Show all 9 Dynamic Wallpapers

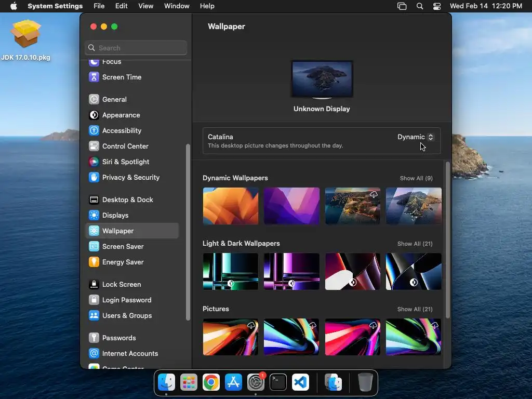pyautogui.click(x=416, y=179)
